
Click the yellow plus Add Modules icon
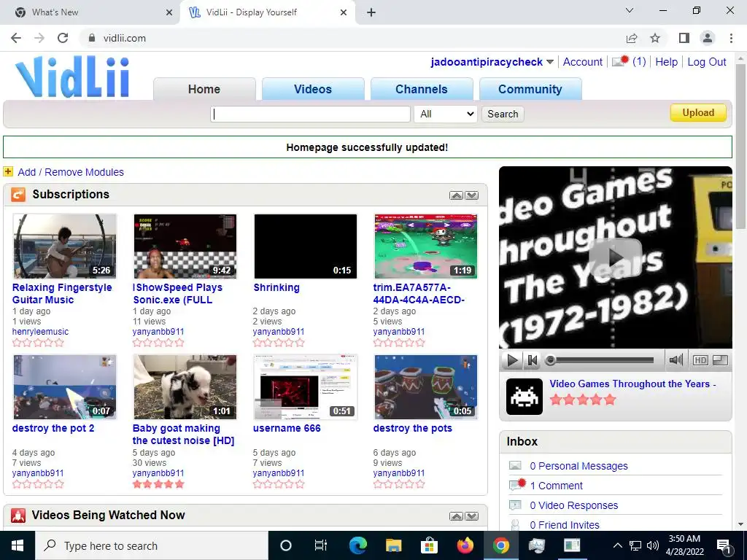[8, 171]
